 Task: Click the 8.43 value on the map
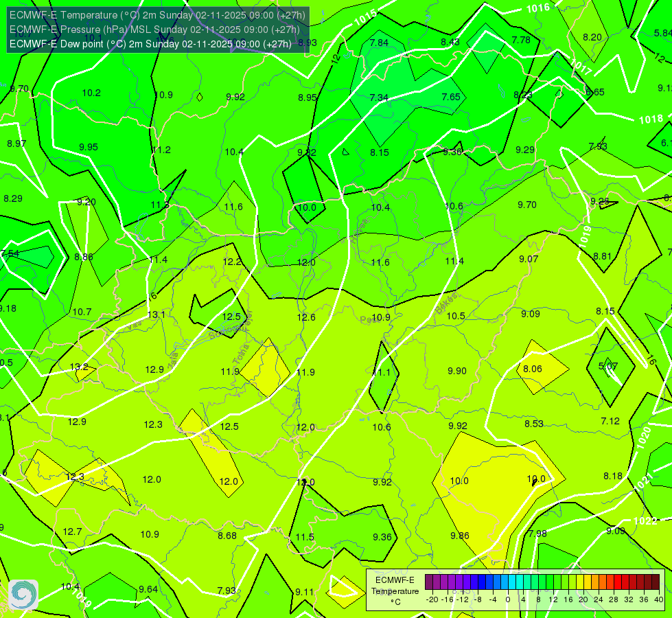(x=450, y=42)
